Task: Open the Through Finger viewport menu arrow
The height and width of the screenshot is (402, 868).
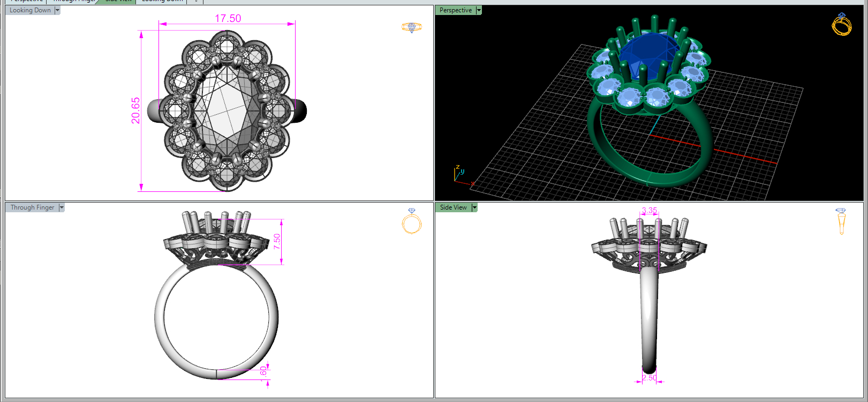Action: 62,207
